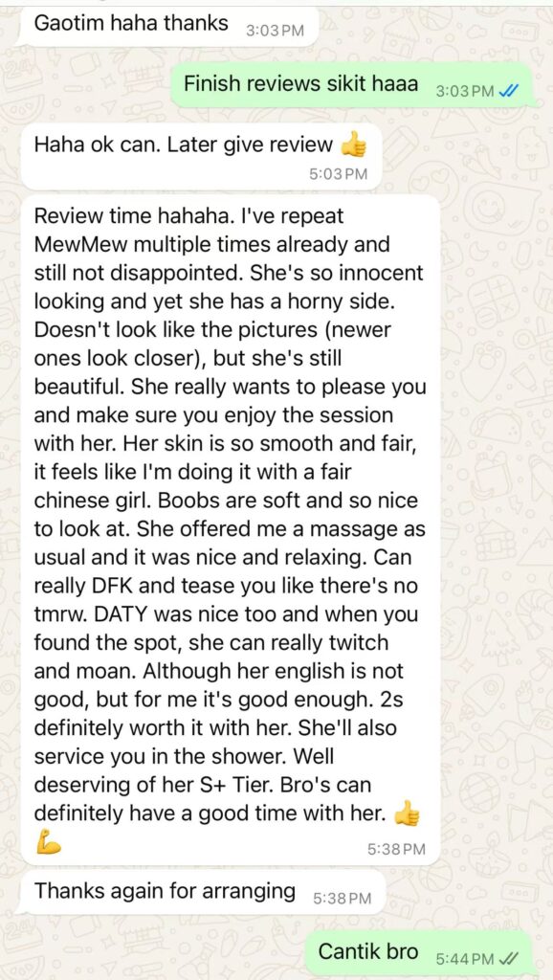Screen dimensions: 553x980
Task: Click 5:38 PM timestamp beside 'Thanks again'
Action: coord(342,899)
